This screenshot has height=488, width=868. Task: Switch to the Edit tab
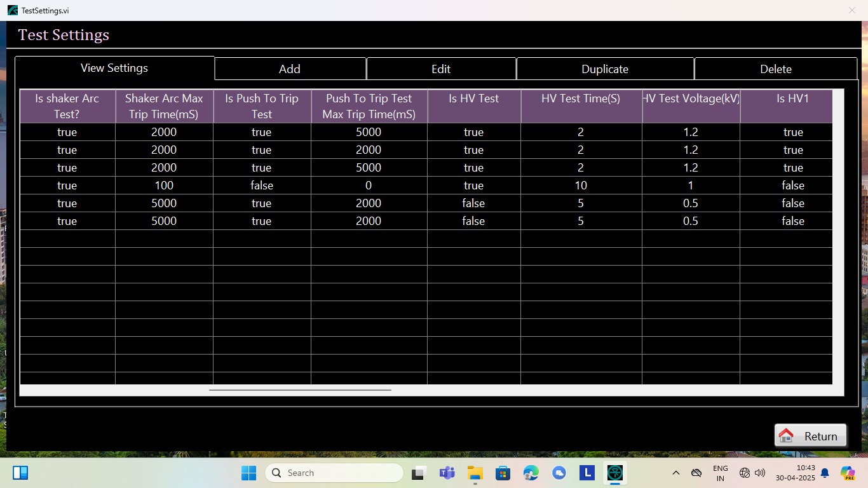pyautogui.click(x=441, y=69)
